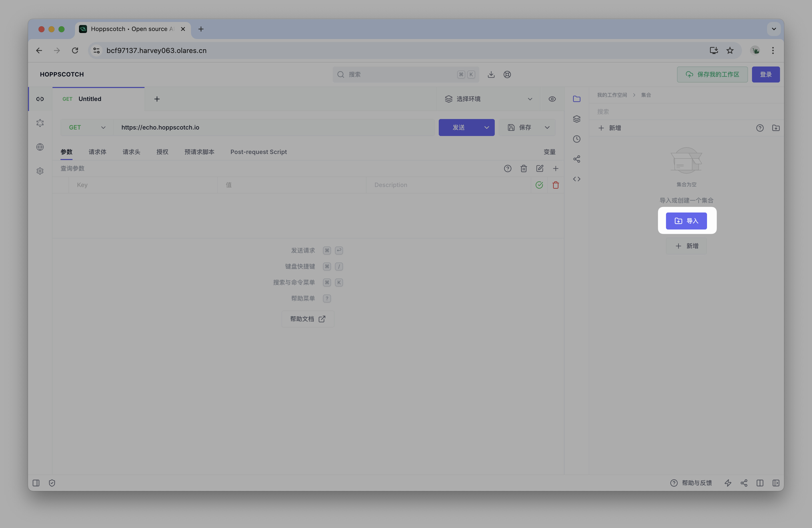
Task: Collapse the left sidebar from status bar
Action: coord(36,483)
